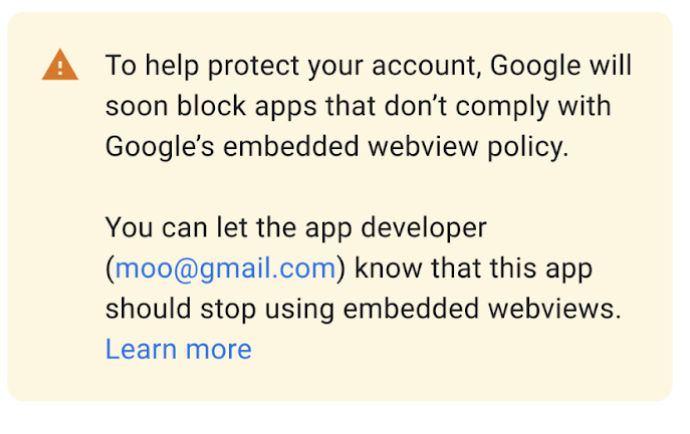The height and width of the screenshot is (434, 690).
Task: Click the 'To help protect your account' line
Action: pyautogui.click(x=368, y=66)
